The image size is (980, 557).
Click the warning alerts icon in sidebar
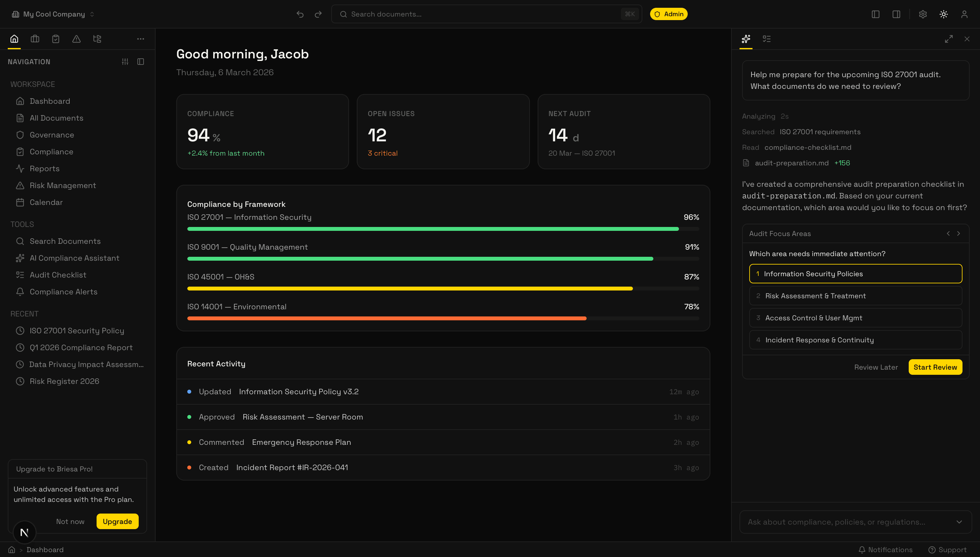76,39
